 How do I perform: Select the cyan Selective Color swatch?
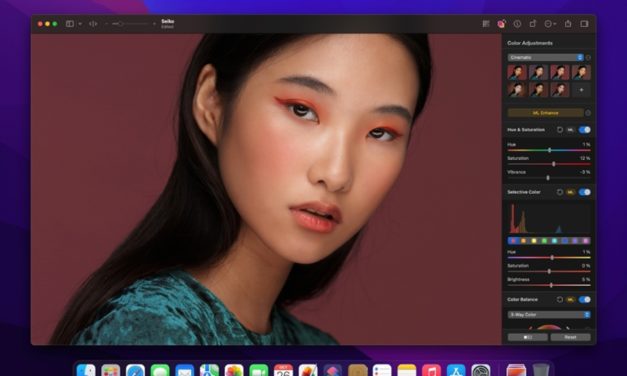pos(554,241)
